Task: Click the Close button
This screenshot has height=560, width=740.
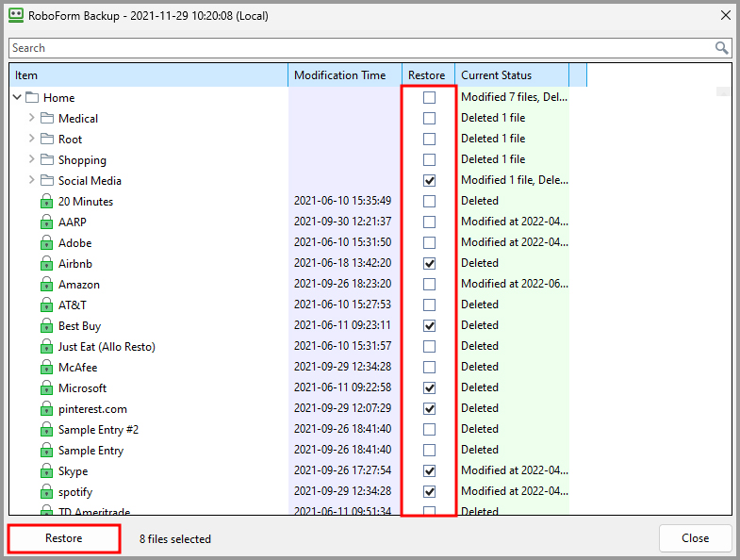Action: [x=695, y=538]
